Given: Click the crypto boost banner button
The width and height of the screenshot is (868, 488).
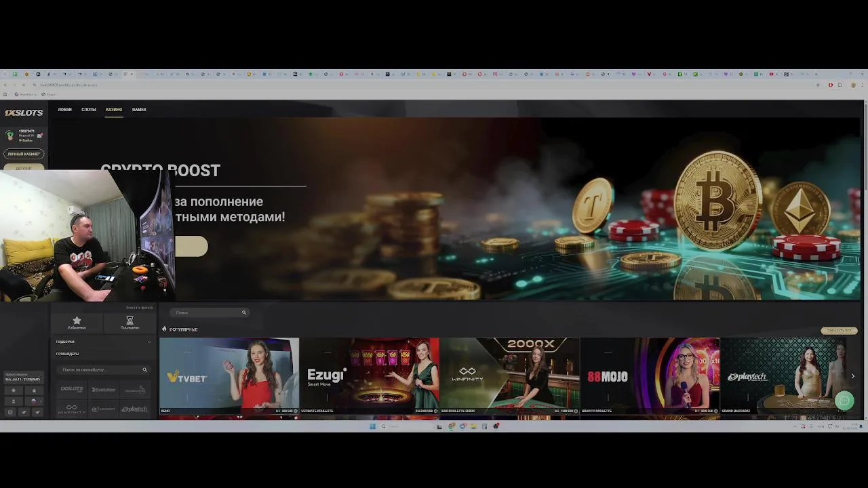Looking at the screenshot, I should pos(191,247).
